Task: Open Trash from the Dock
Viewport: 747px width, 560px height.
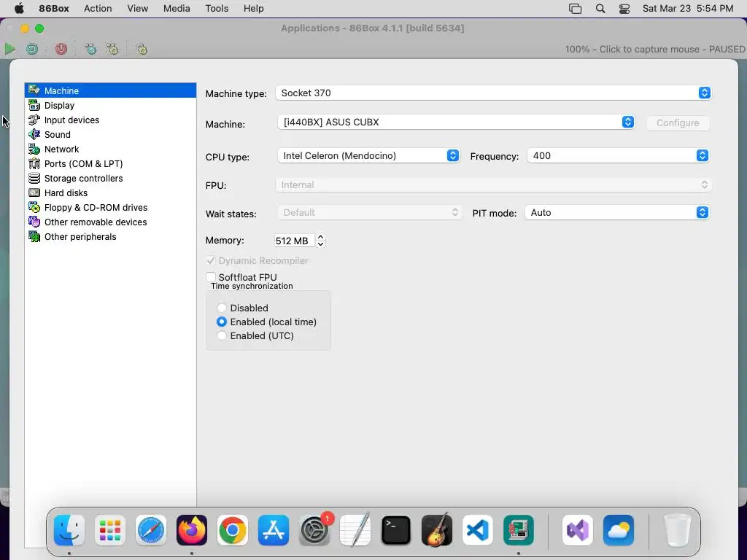Action: click(x=677, y=530)
